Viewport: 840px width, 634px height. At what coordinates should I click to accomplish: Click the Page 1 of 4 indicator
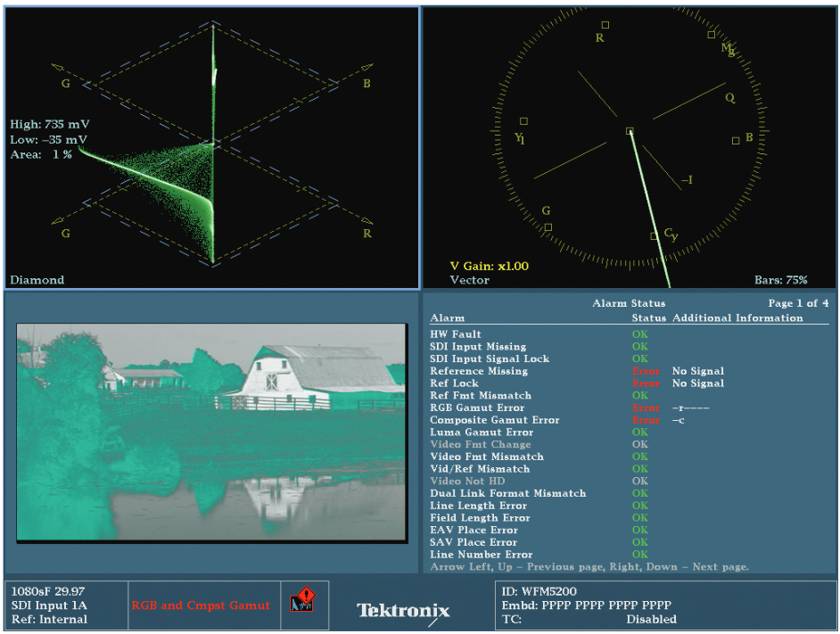point(798,303)
